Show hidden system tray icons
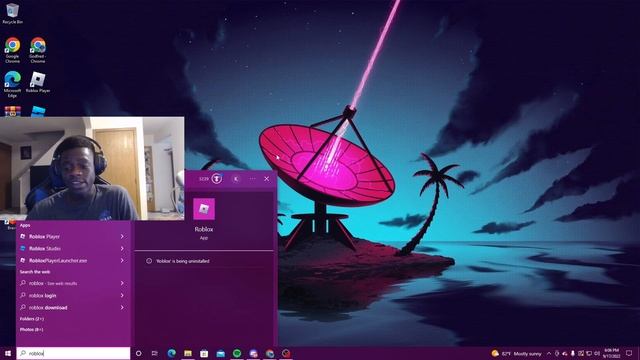This screenshot has width=640, height=360. coord(549,353)
